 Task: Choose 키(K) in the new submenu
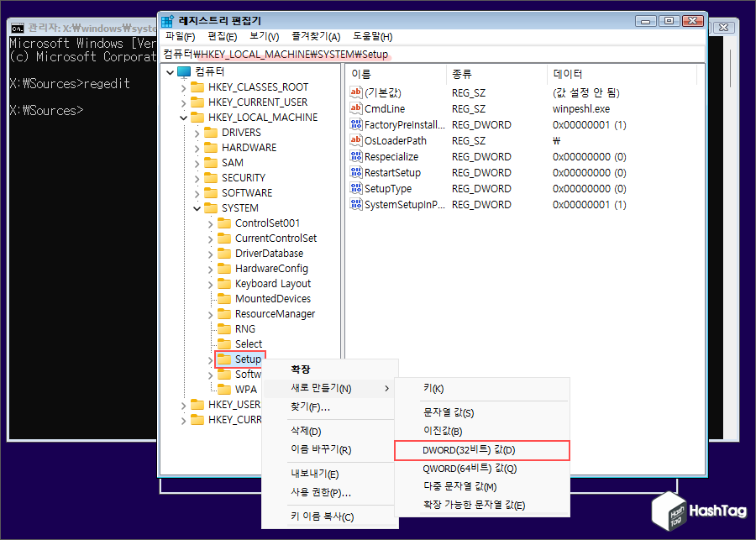(x=482, y=389)
